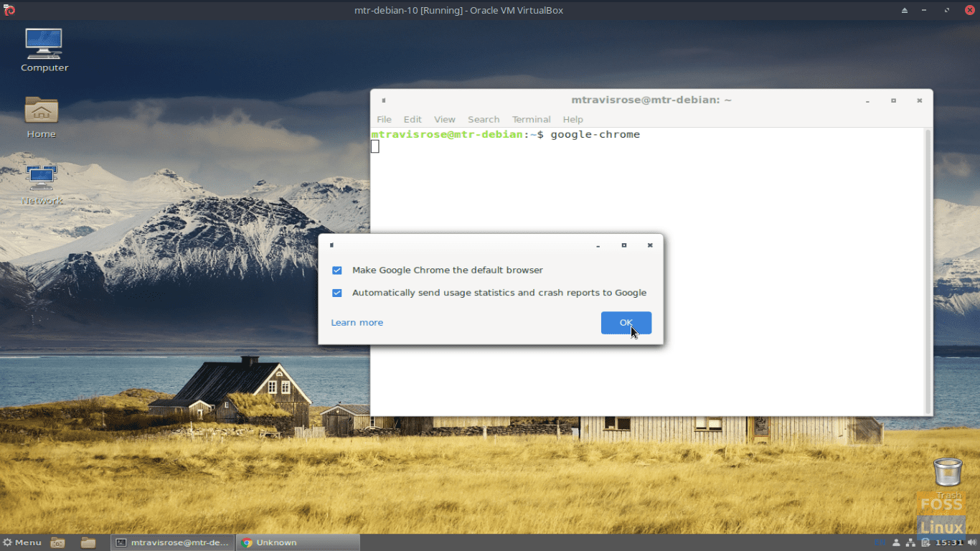Image resolution: width=980 pixels, height=551 pixels.
Task: Click the VirtualBox eject-style title bar icon
Action: click(905, 10)
